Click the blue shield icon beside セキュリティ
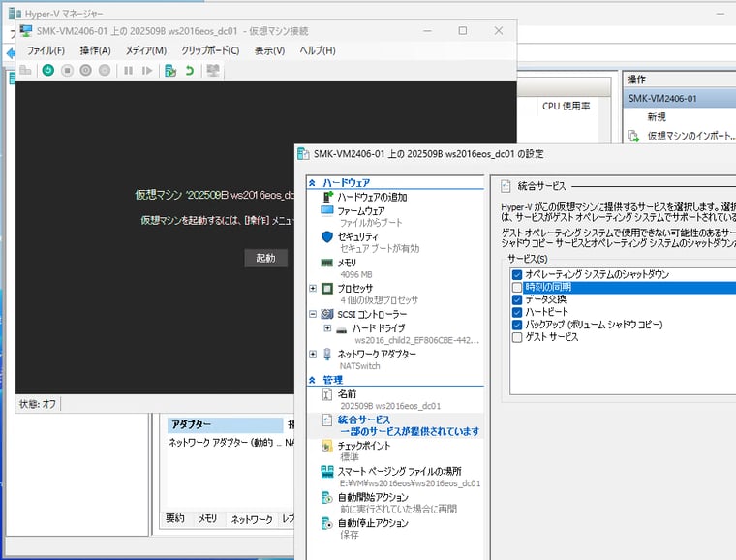This screenshot has width=736, height=560. (327, 237)
